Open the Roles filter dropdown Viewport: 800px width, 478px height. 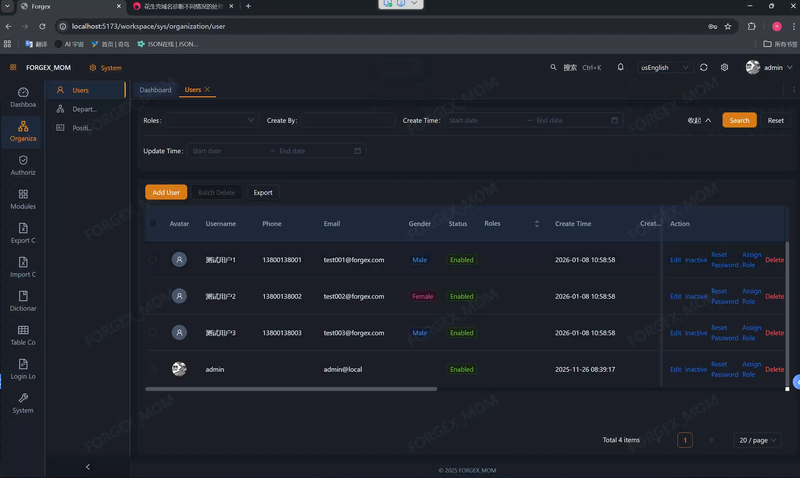pyautogui.click(x=210, y=120)
